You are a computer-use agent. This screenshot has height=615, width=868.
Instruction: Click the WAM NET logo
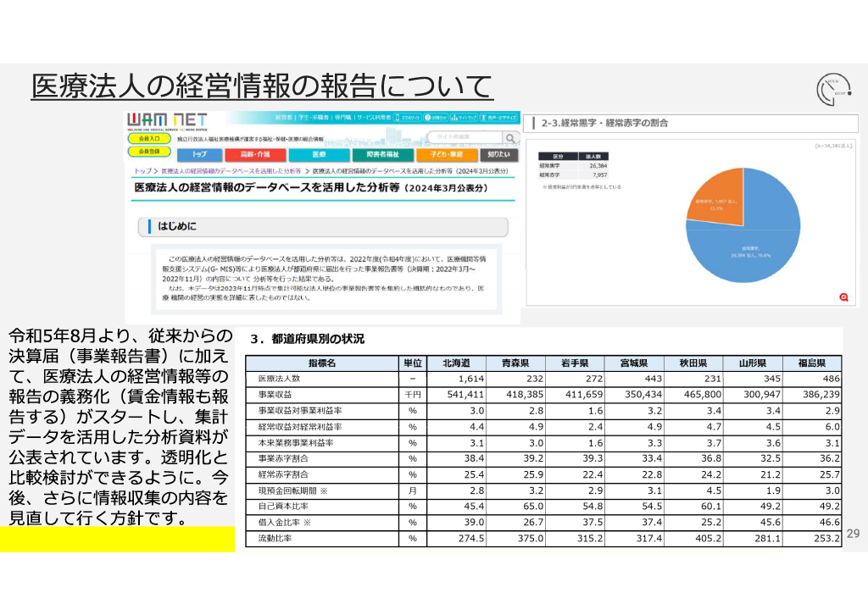pyautogui.click(x=162, y=120)
